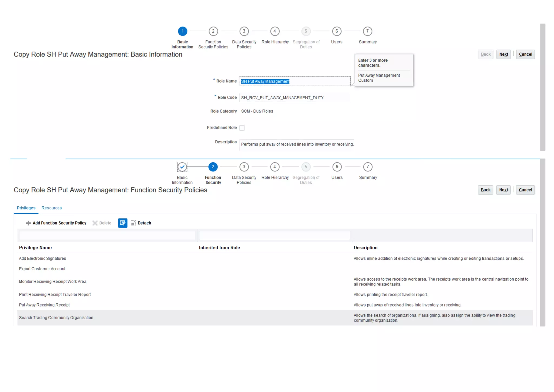The image size is (554, 392).
Task: Click the upper panel vertical scrollbar
Action: click(542, 87)
